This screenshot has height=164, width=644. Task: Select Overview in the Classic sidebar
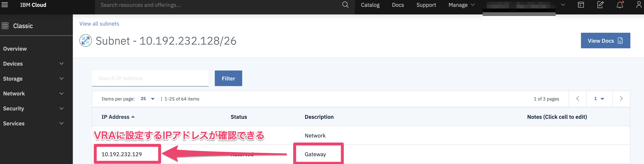(x=15, y=49)
